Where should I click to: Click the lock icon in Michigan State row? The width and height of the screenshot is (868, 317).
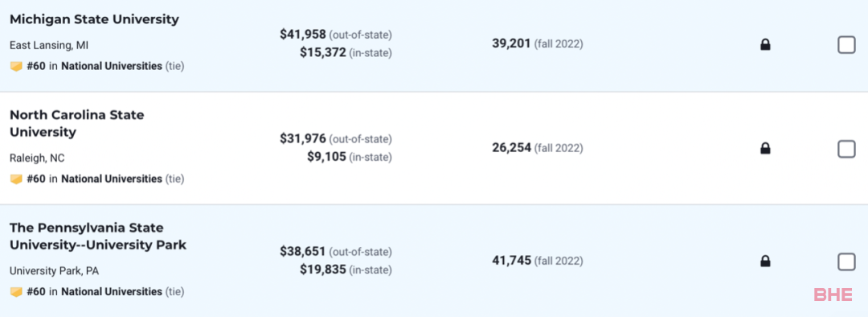click(x=765, y=44)
